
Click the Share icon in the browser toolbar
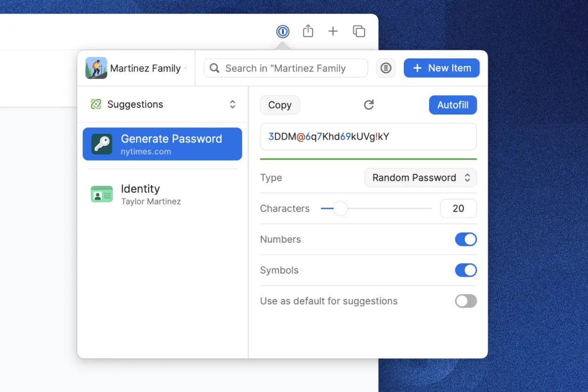click(308, 31)
